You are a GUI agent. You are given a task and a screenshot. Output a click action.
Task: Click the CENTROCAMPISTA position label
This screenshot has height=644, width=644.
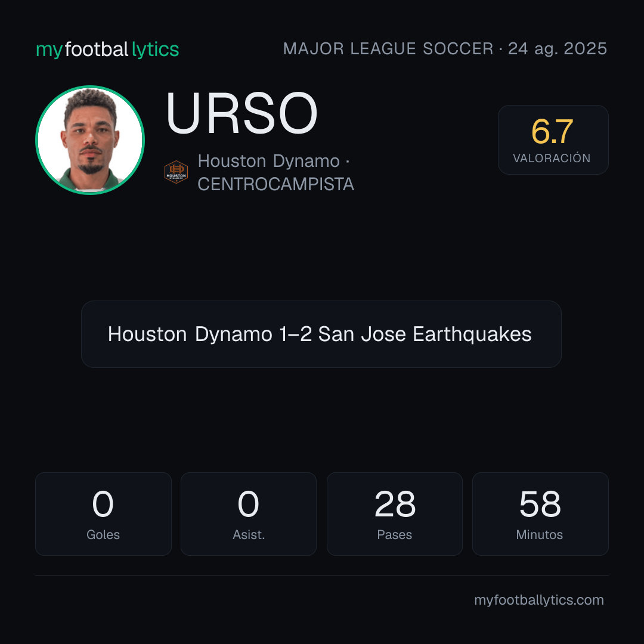tap(275, 184)
